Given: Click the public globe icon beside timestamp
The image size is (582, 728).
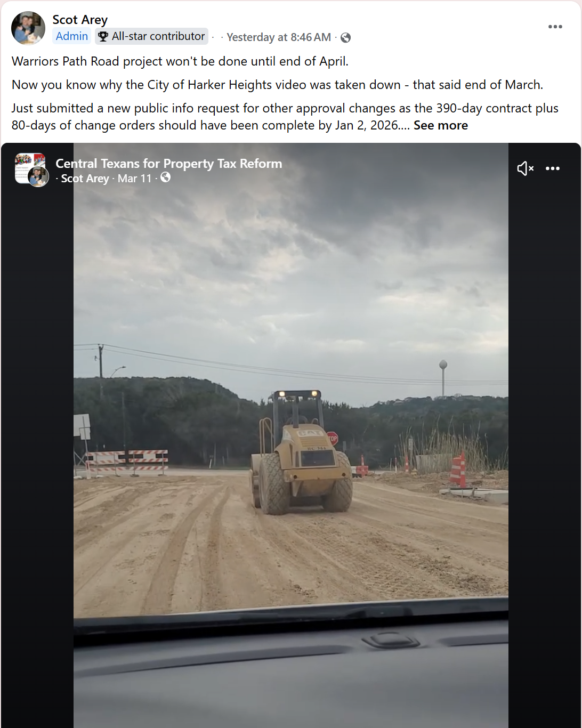Looking at the screenshot, I should [345, 38].
